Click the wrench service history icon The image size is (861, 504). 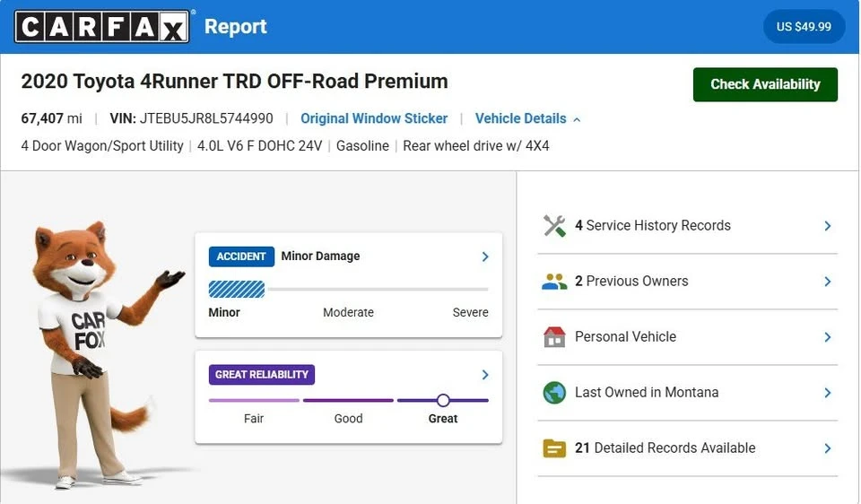pos(554,226)
